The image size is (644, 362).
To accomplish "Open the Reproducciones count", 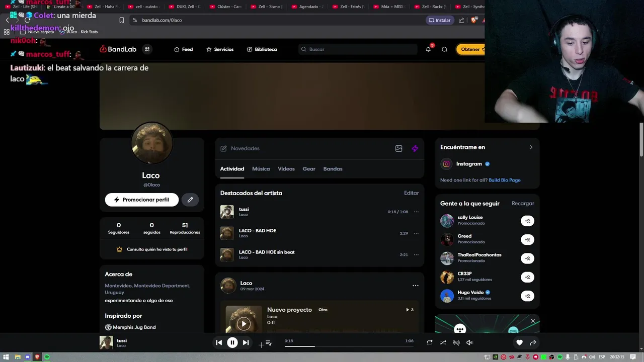I will [x=185, y=228].
